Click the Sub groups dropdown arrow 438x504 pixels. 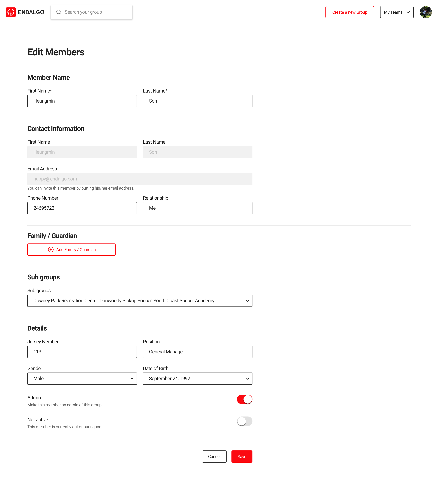[247, 301]
